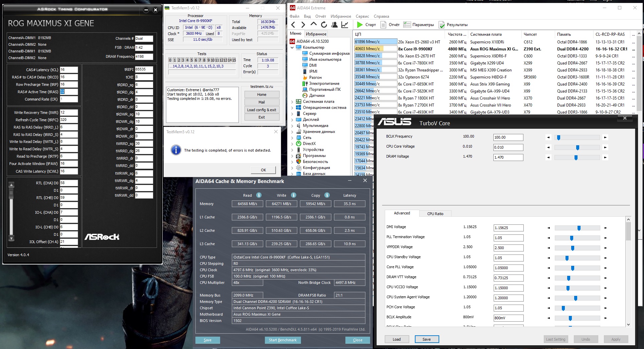This screenshot has height=349, width=644.
Task: Expand the Сеть tree node
Action: 292,138
